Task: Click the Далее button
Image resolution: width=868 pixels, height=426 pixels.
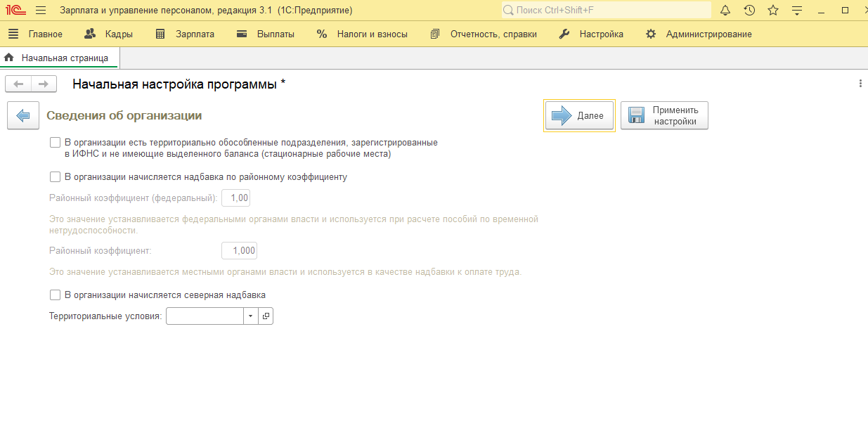Action: (x=579, y=116)
